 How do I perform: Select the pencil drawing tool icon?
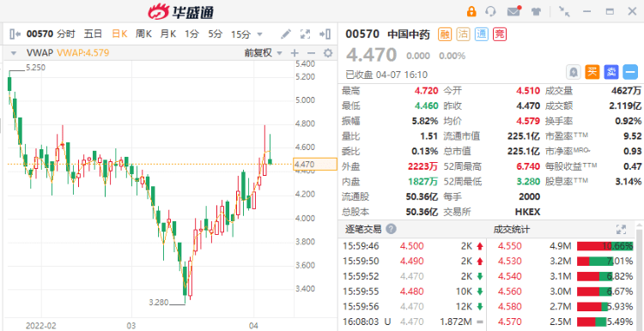[286, 33]
